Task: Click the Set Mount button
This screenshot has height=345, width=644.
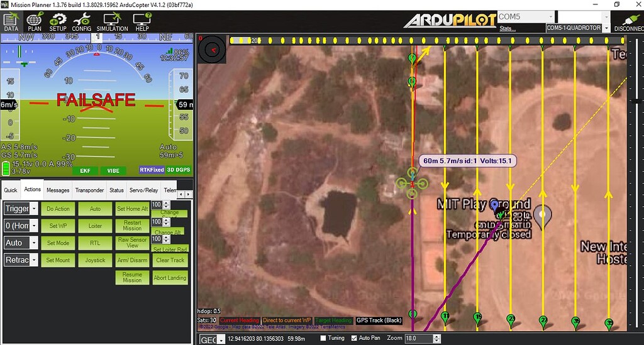Action: 58,261
